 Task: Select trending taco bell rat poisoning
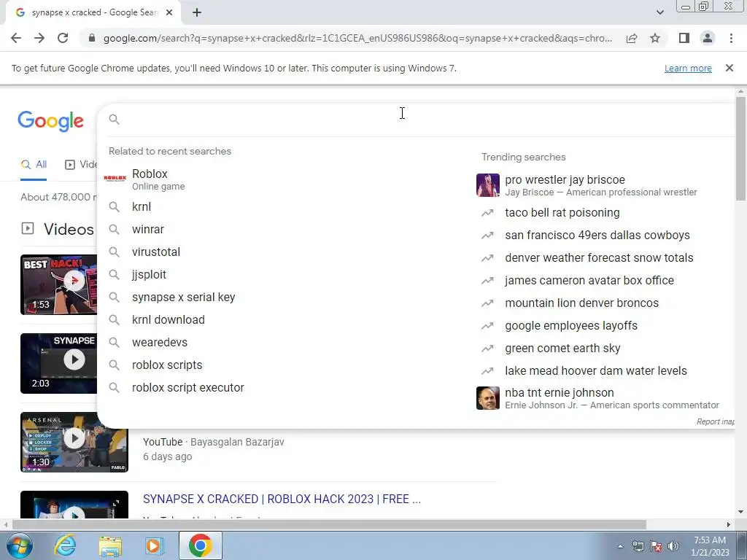click(x=603, y=213)
